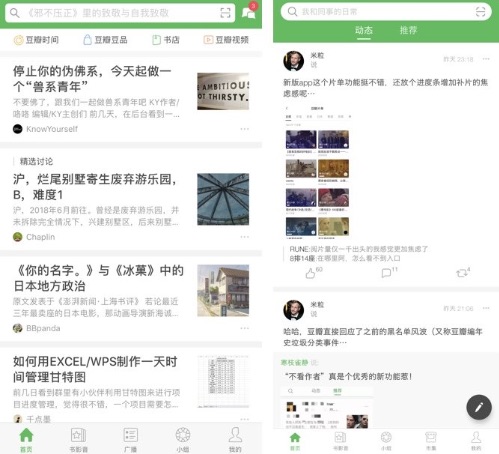Tap the floating pencil compose button
This screenshot has height=454, width=499.
[x=479, y=407]
